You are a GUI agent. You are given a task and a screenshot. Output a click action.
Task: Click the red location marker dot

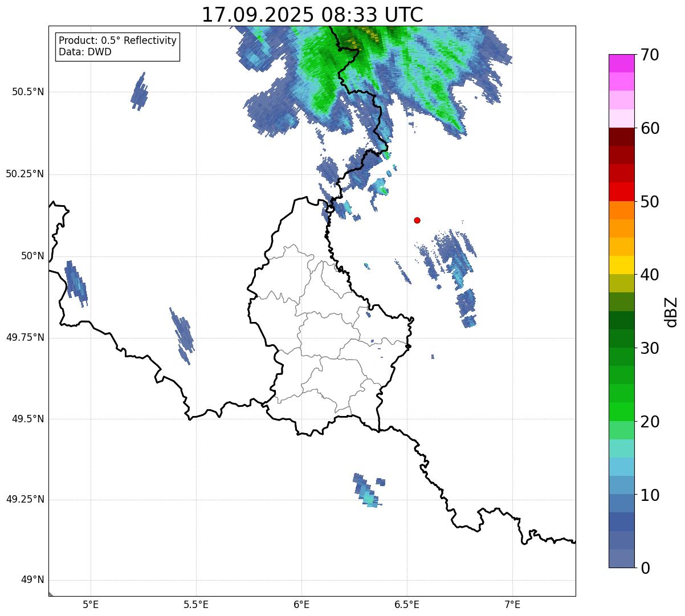417,220
